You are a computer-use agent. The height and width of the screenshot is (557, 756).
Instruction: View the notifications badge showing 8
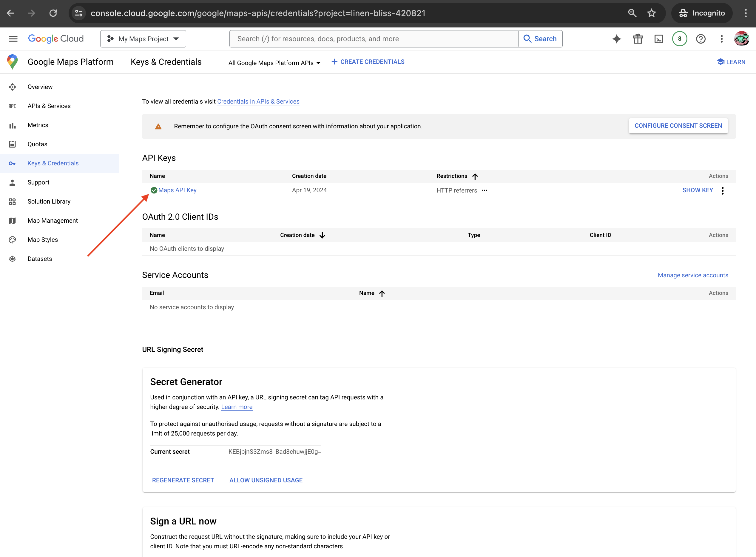coord(680,39)
